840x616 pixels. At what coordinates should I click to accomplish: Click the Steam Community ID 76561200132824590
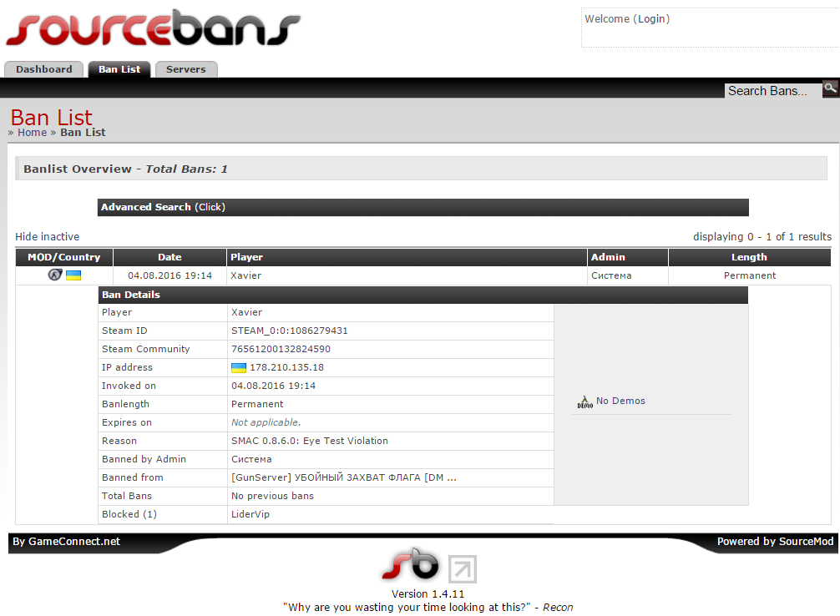pos(281,349)
